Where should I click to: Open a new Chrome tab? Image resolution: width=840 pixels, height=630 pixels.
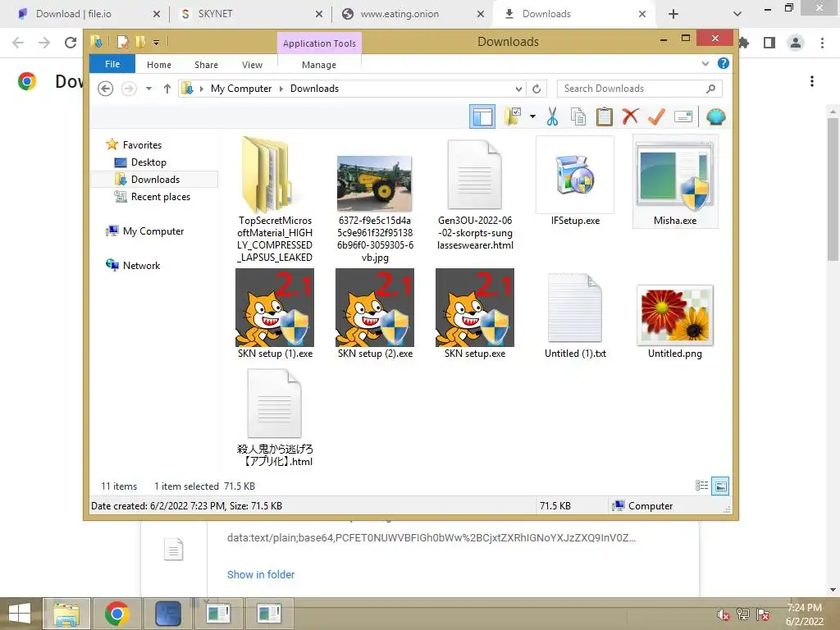673,14
